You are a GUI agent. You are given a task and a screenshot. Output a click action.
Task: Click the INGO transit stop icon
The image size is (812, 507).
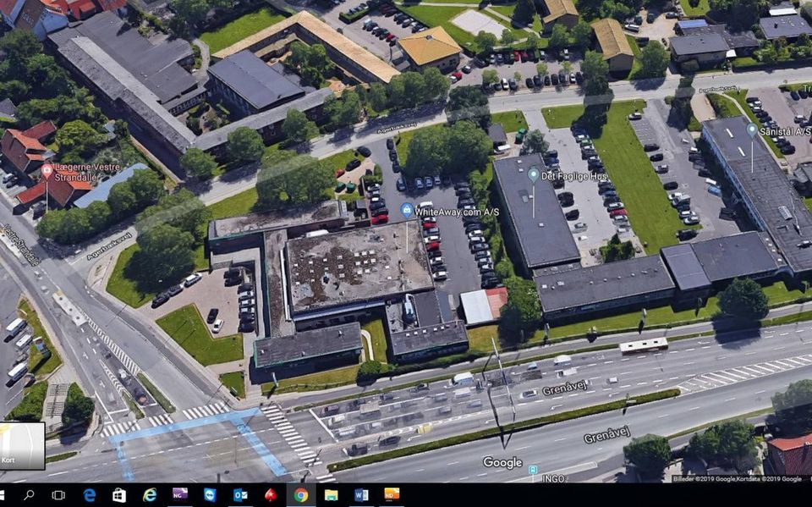[x=533, y=470]
